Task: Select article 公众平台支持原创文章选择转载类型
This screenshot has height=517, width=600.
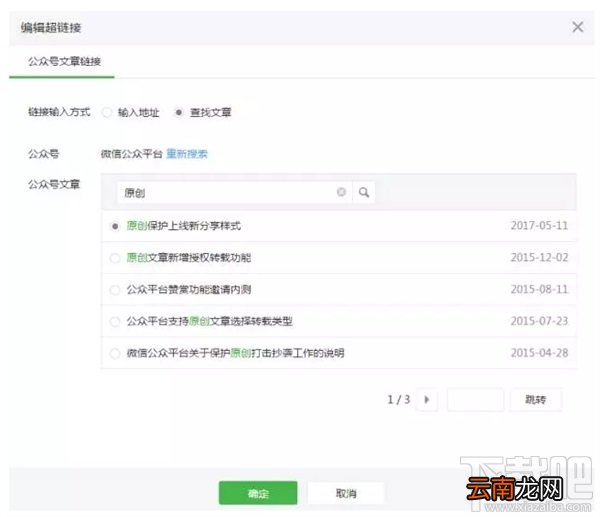Action: tap(115, 321)
